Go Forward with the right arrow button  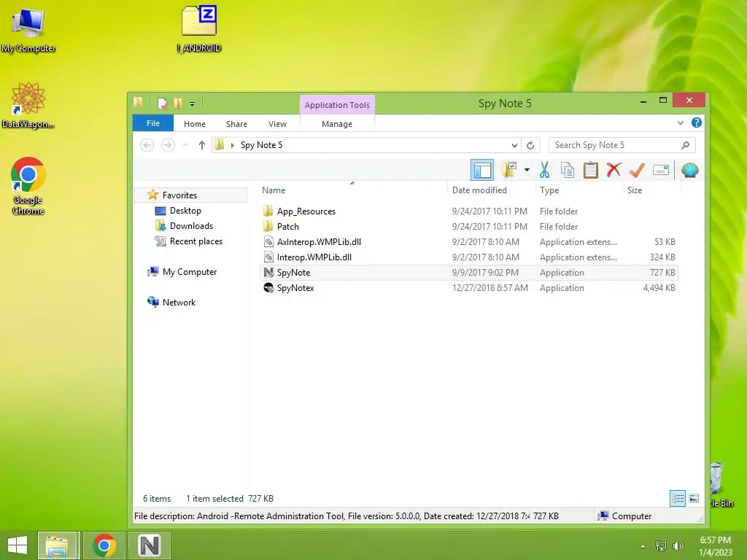[168, 145]
